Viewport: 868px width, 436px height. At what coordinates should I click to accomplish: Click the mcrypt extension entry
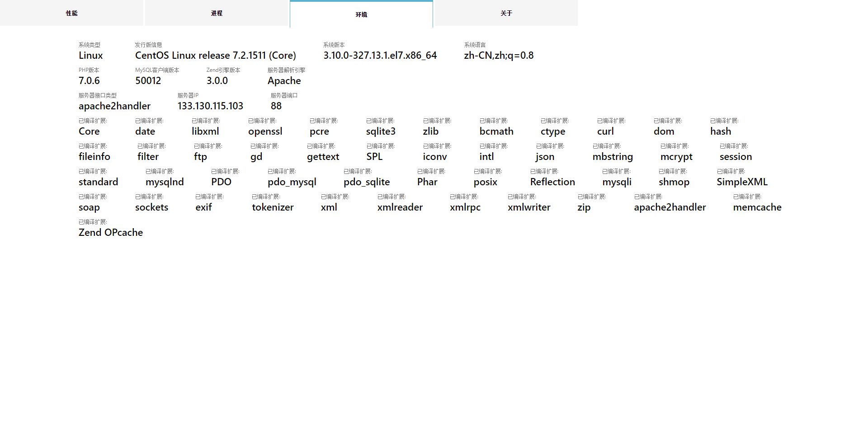click(x=676, y=157)
